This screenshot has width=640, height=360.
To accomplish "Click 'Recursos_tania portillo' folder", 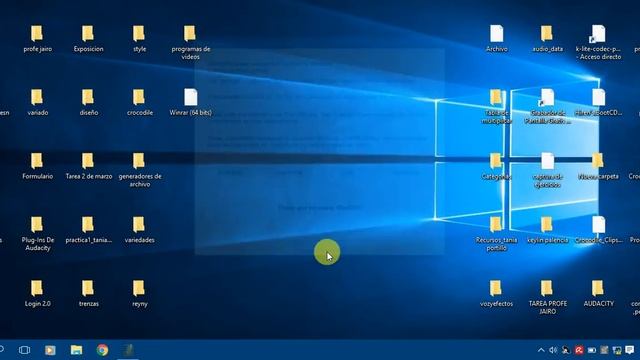I will (x=496, y=225).
